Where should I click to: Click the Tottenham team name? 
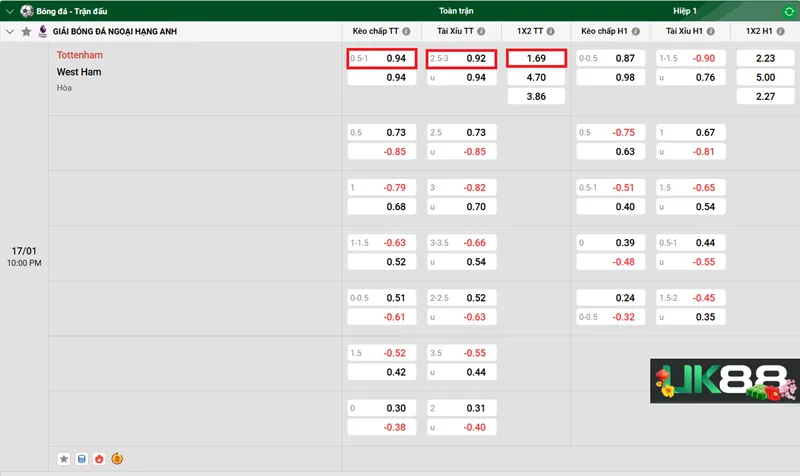[x=80, y=55]
